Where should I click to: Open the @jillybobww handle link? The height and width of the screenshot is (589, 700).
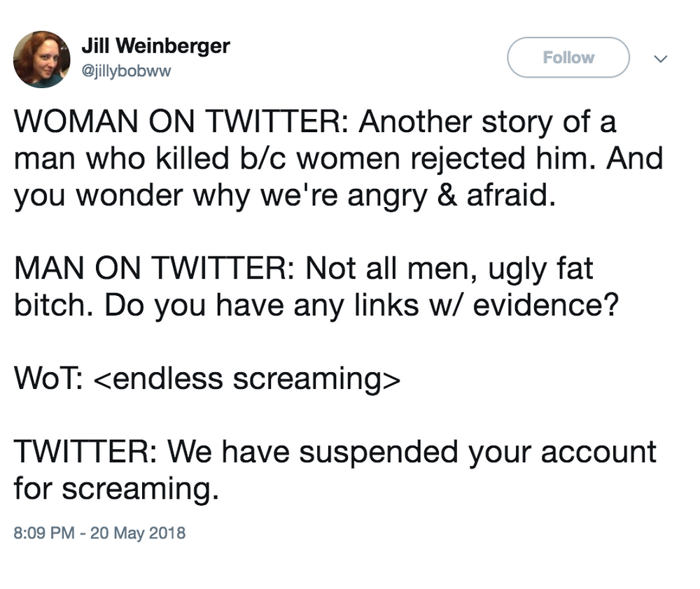click(126, 71)
